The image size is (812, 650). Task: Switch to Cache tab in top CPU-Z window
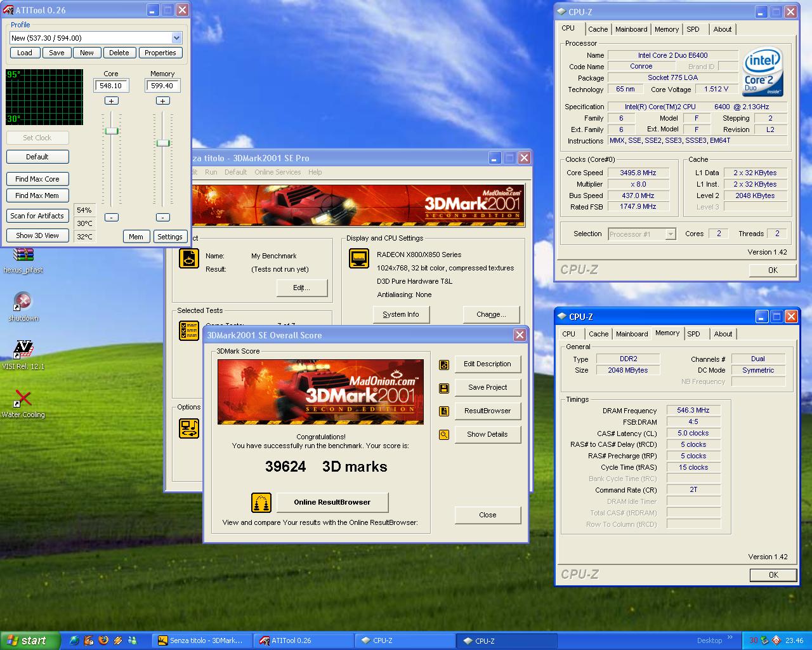(598, 29)
